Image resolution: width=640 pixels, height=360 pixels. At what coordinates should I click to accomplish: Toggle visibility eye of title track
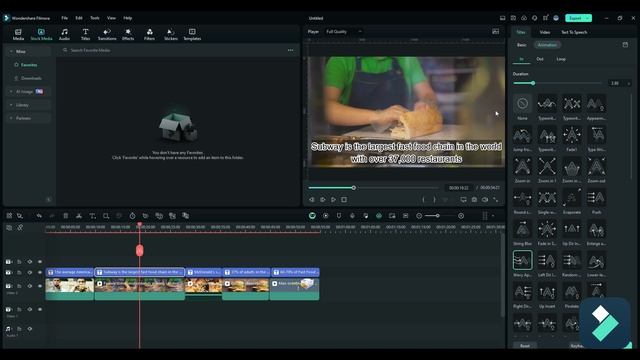(40, 272)
